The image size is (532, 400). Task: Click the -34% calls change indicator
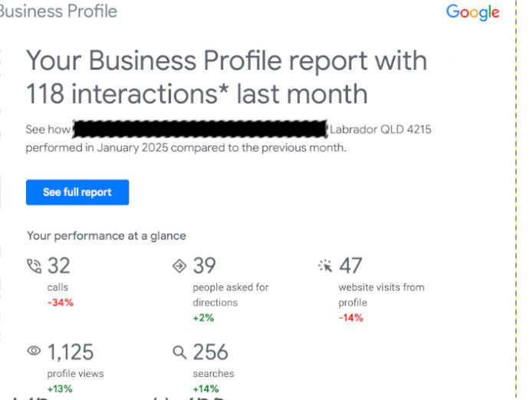coord(61,302)
